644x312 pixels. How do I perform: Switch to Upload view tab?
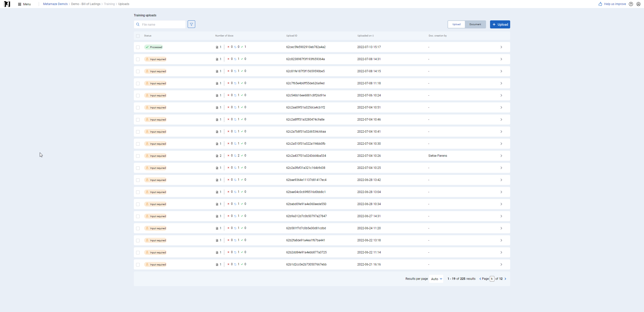tap(456, 24)
